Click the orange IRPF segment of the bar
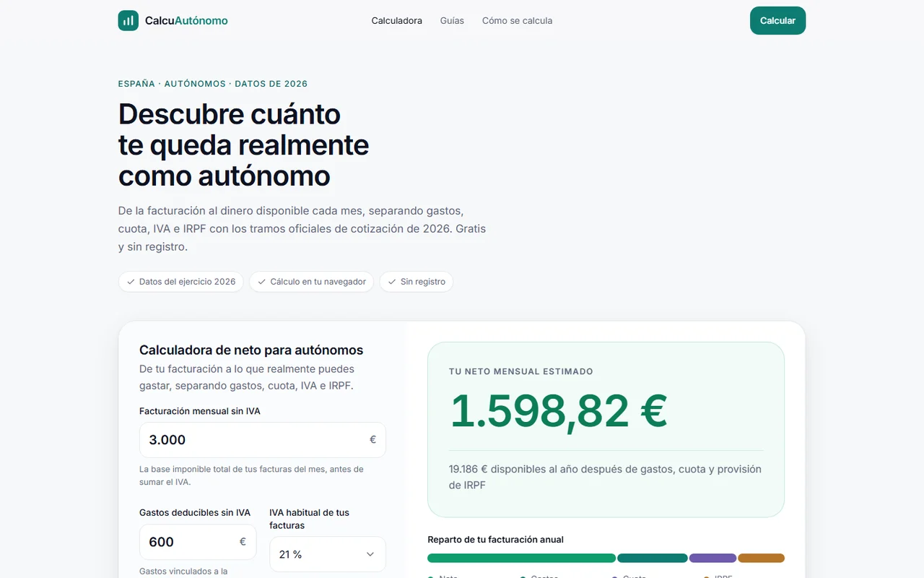 761,558
